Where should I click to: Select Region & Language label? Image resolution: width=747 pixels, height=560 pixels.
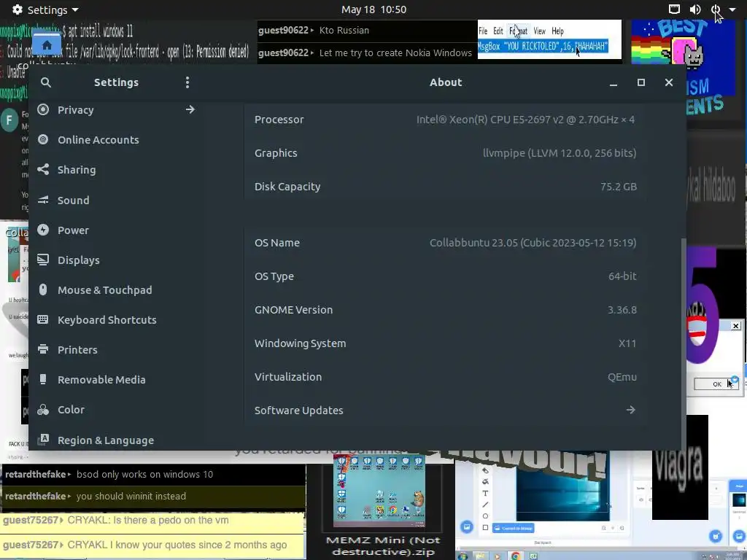[106, 440]
